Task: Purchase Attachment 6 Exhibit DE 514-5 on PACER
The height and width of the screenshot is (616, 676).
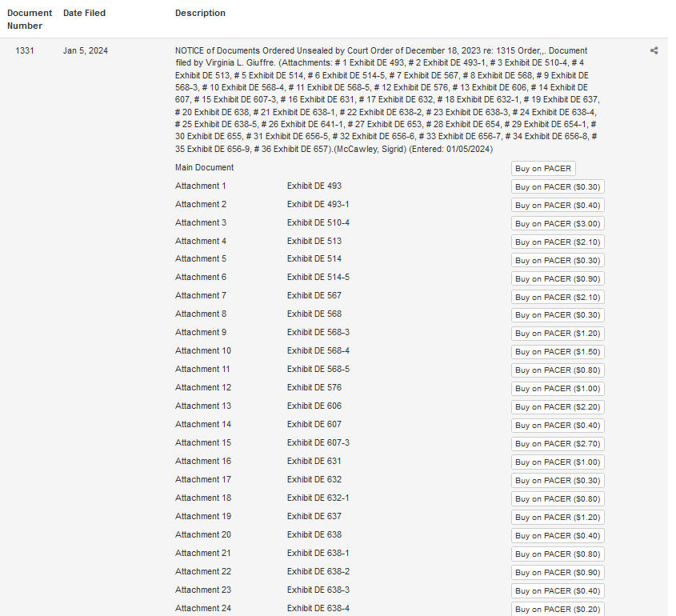Action: 558,279
